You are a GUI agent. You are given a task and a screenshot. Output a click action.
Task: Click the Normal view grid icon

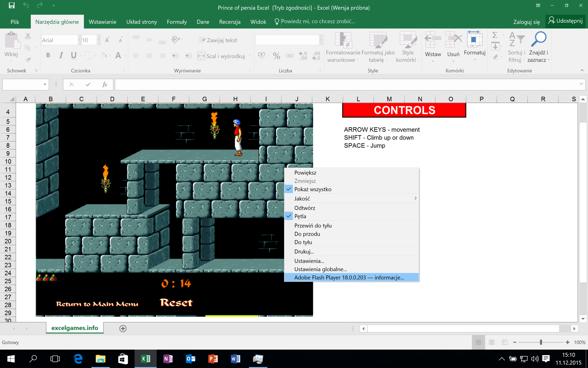pos(478,342)
